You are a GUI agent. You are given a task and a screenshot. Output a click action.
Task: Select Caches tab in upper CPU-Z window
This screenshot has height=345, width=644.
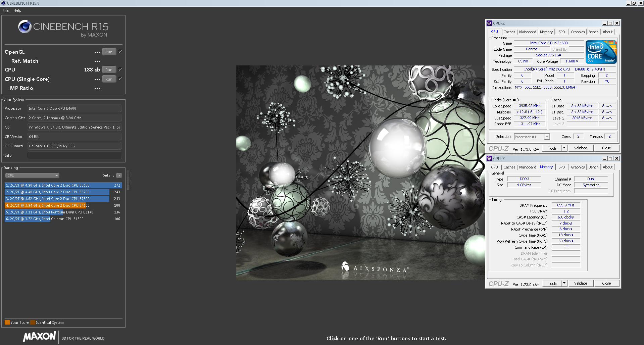(509, 32)
